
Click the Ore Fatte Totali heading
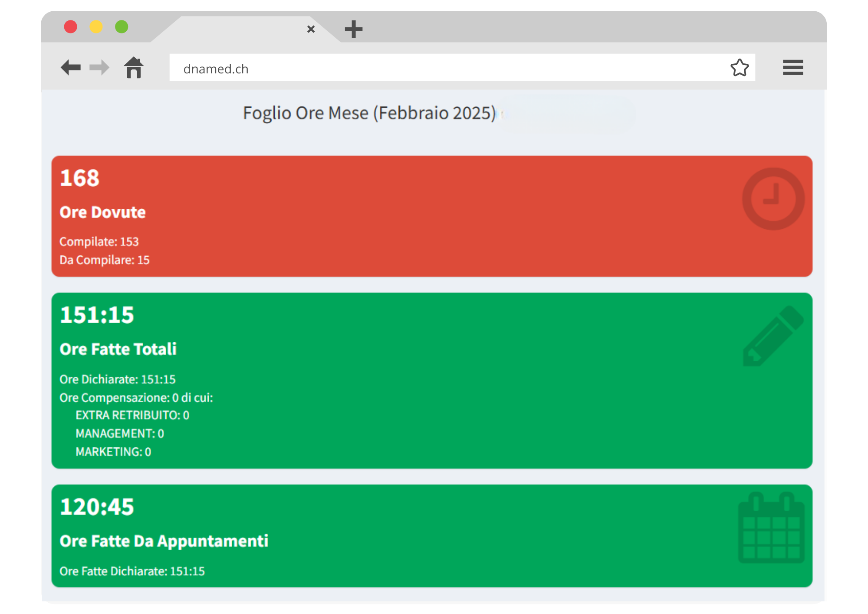118,349
